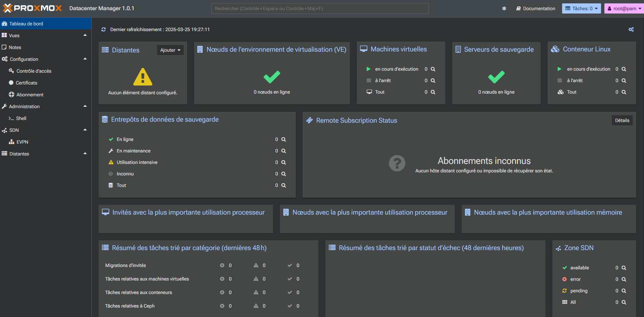Click the theme toggle icon in header

[504, 8]
